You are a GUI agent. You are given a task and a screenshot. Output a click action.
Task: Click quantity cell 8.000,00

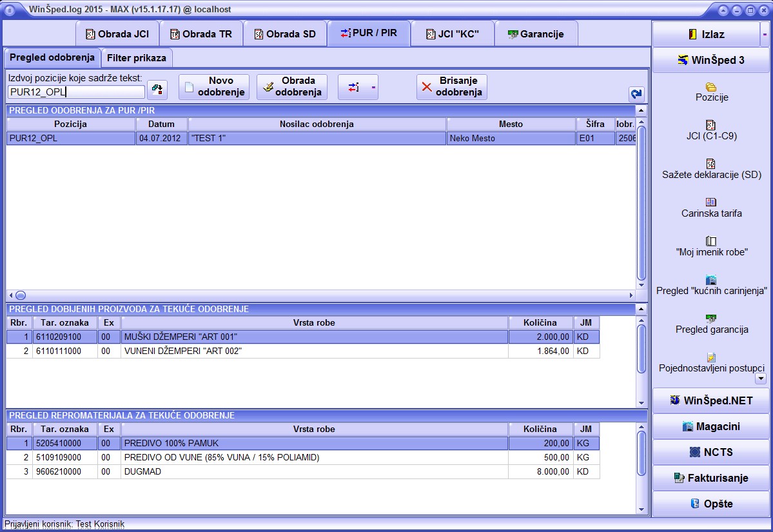click(x=540, y=472)
